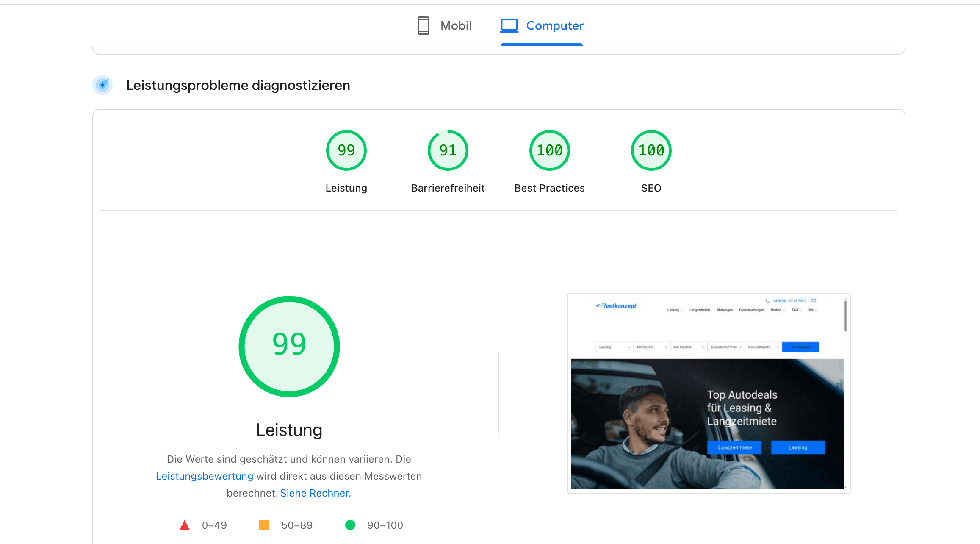Click the Langzeitmiete button in the preview
Image resolution: width=980 pixels, height=544 pixels.
734,447
